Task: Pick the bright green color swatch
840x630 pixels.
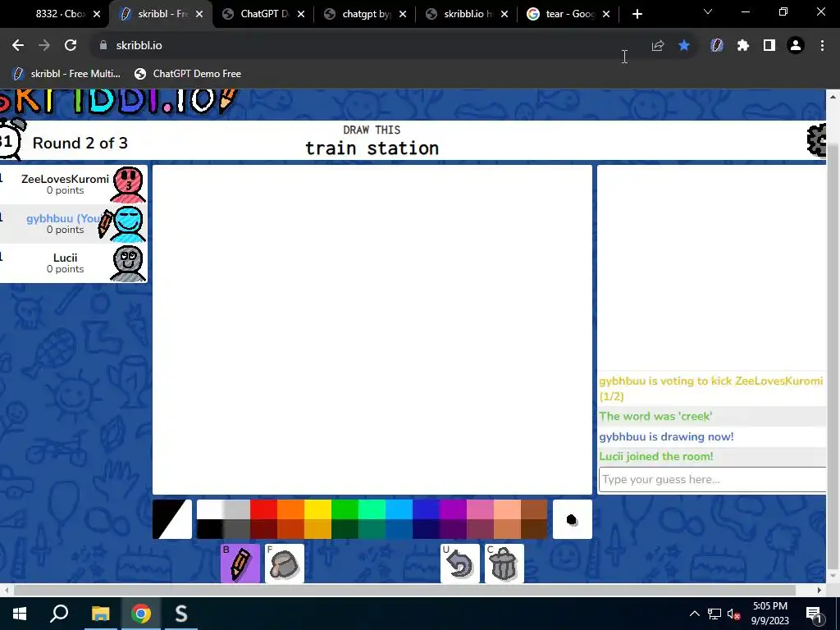Action: point(345,509)
